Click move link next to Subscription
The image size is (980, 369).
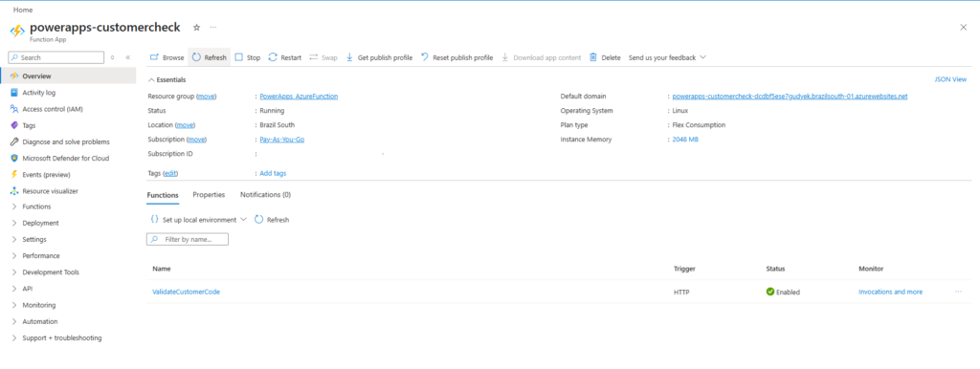(196, 140)
